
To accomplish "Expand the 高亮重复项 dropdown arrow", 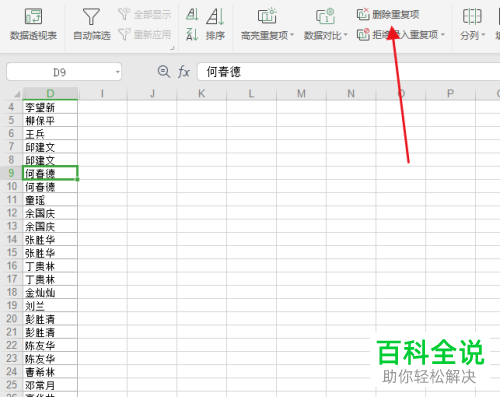I will pos(292,35).
